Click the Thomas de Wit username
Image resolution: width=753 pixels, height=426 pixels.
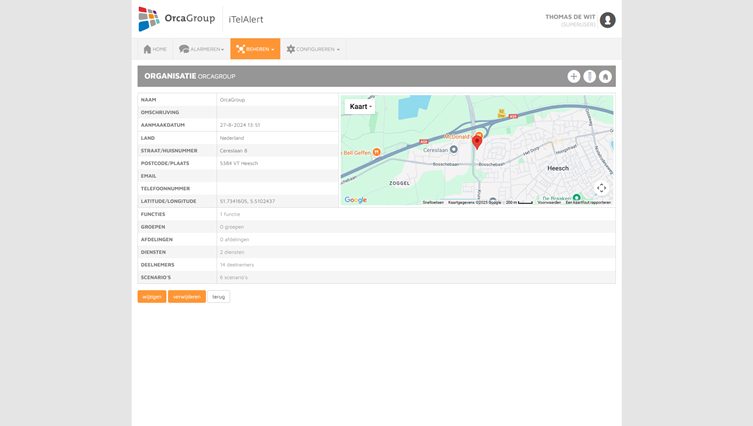(x=570, y=17)
